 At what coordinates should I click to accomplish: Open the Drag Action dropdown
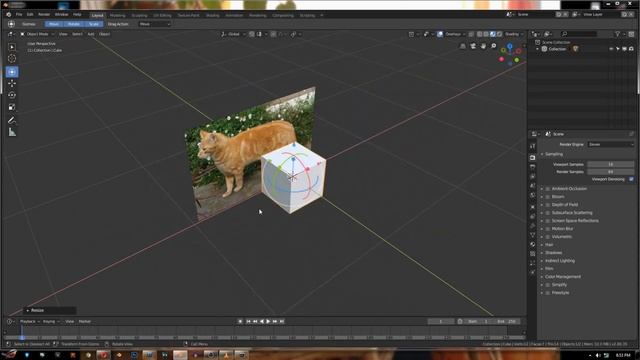154,24
